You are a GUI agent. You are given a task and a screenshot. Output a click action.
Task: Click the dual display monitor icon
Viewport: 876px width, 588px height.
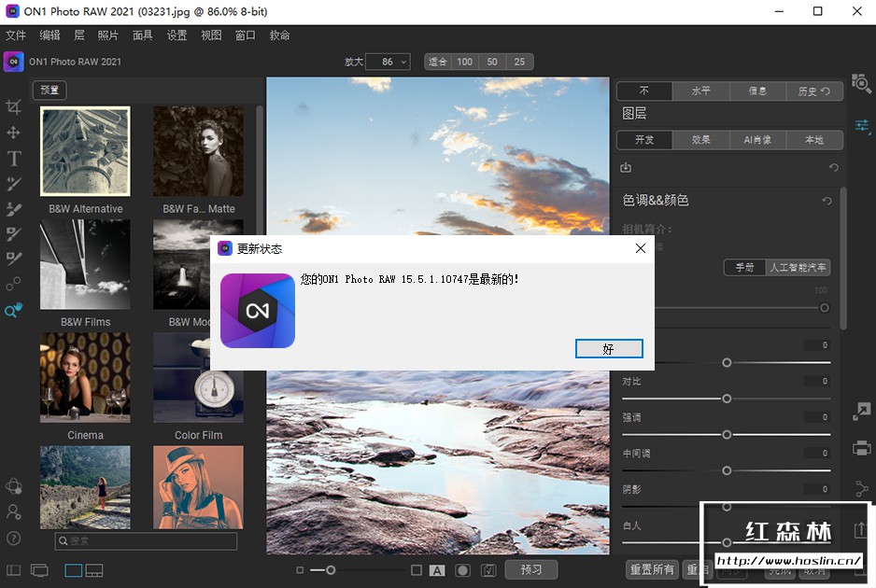[39, 570]
